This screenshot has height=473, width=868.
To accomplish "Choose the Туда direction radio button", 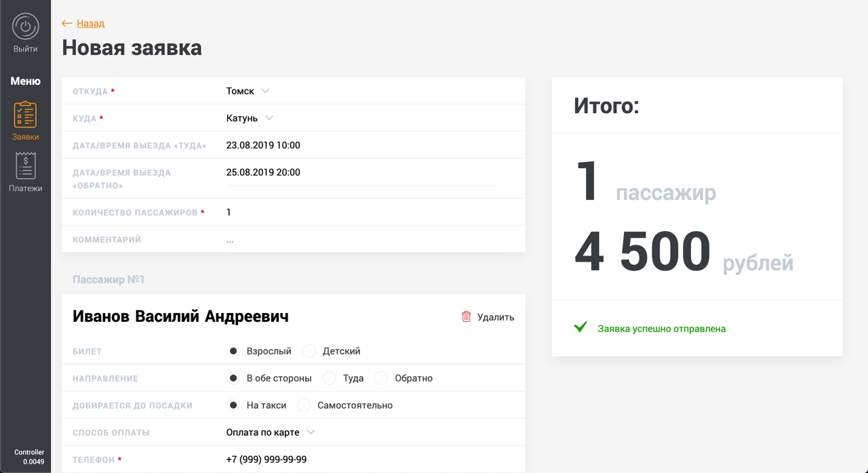I will (x=330, y=378).
